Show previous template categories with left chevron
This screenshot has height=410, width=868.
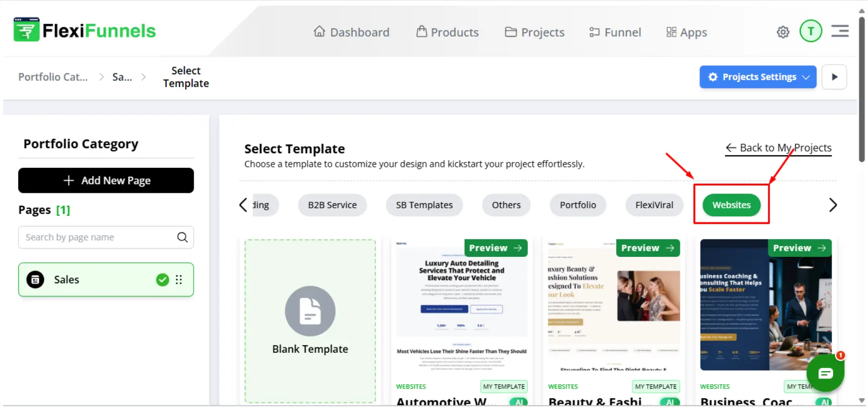tap(243, 205)
